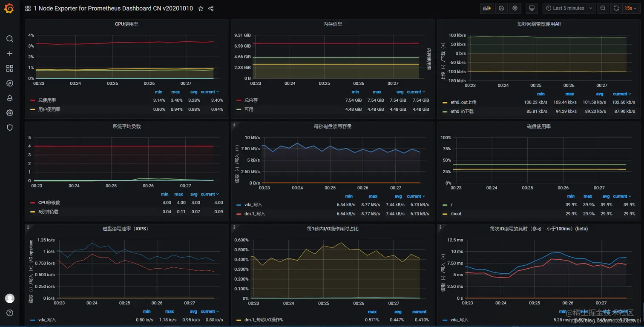Toggle the /boot disk legend series

pos(456,214)
